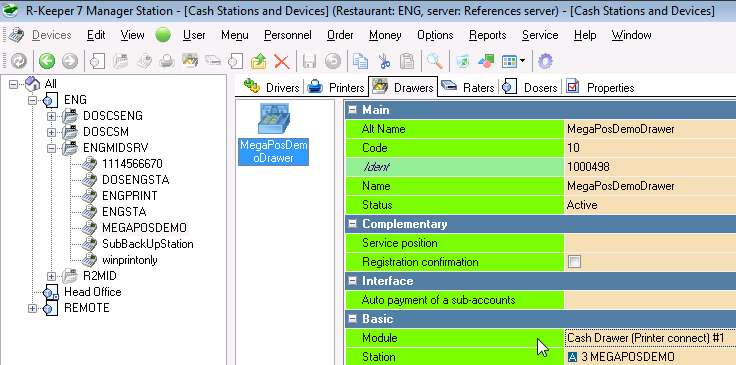Open search with the magnifier icon
Image resolution: width=736 pixels, height=365 pixels.
pos(435,61)
